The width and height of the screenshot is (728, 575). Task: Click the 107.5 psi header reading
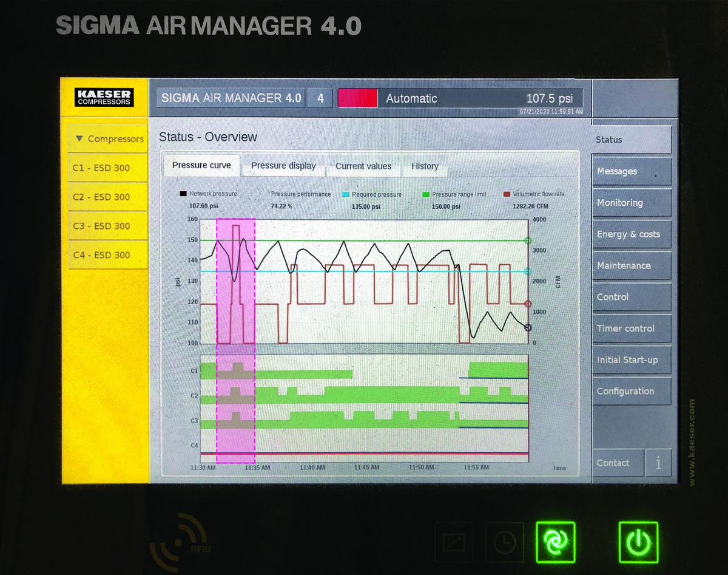[549, 98]
